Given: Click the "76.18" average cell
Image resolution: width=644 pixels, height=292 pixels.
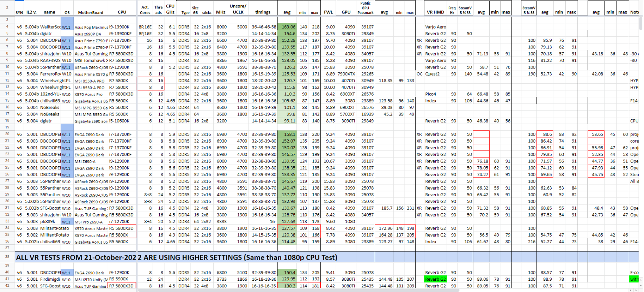Looking at the screenshot, I should (x=482, y=161).
